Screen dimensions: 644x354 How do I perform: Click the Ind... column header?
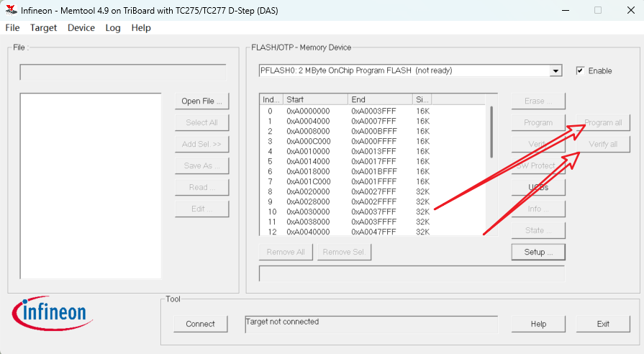point(271,99)
